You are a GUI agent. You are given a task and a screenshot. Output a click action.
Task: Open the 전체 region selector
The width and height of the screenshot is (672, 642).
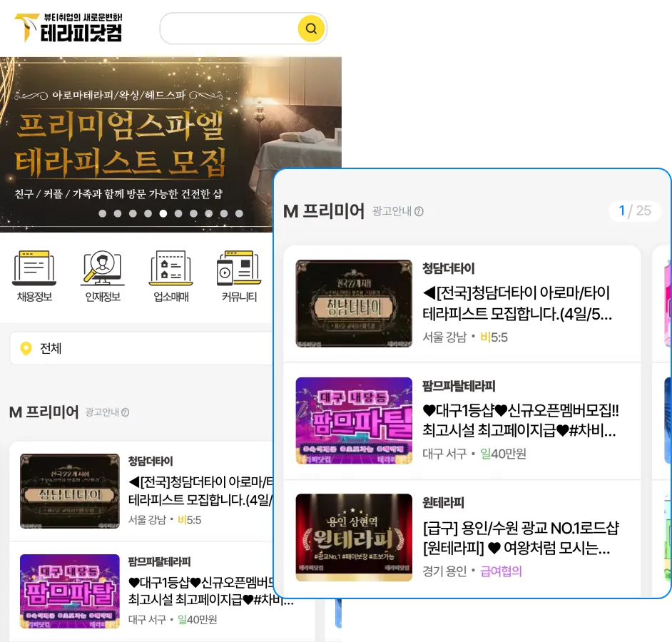click(x=141, y=348)
